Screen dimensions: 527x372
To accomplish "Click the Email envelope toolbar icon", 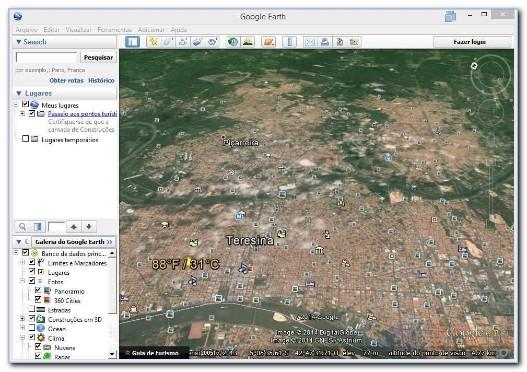I will pos(310,42).
